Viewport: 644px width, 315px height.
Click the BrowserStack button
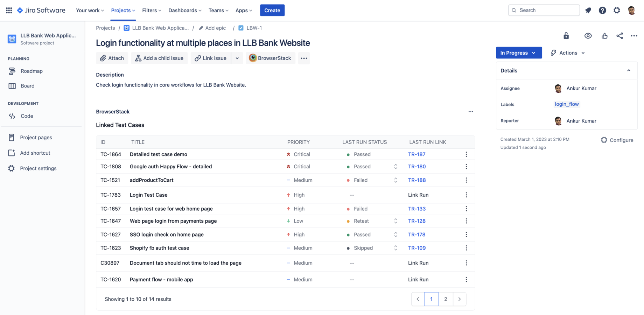270,58
